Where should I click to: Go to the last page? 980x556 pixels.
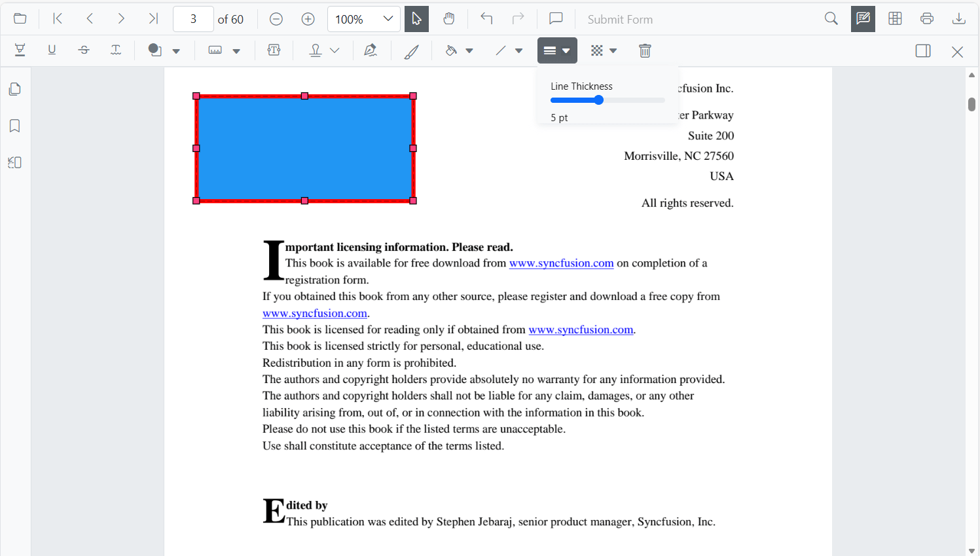(x=153, y=18)
